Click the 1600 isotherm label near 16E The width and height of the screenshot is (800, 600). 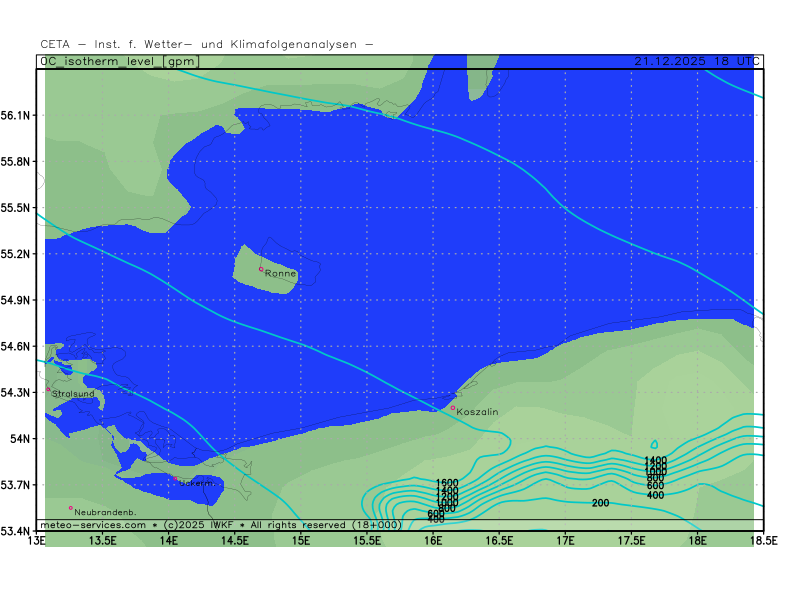pyautogui.click(x=447, y=483)
